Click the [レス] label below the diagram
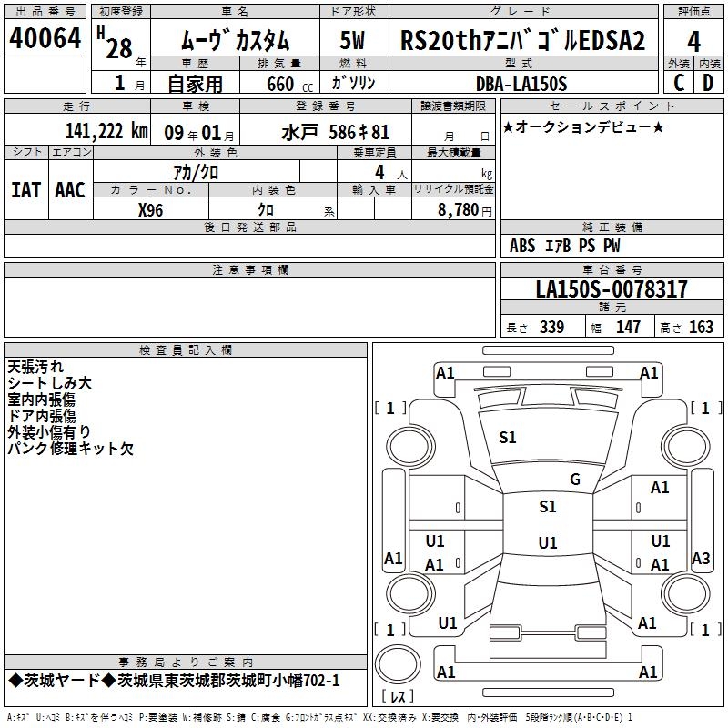 click(x=397, y=697)
